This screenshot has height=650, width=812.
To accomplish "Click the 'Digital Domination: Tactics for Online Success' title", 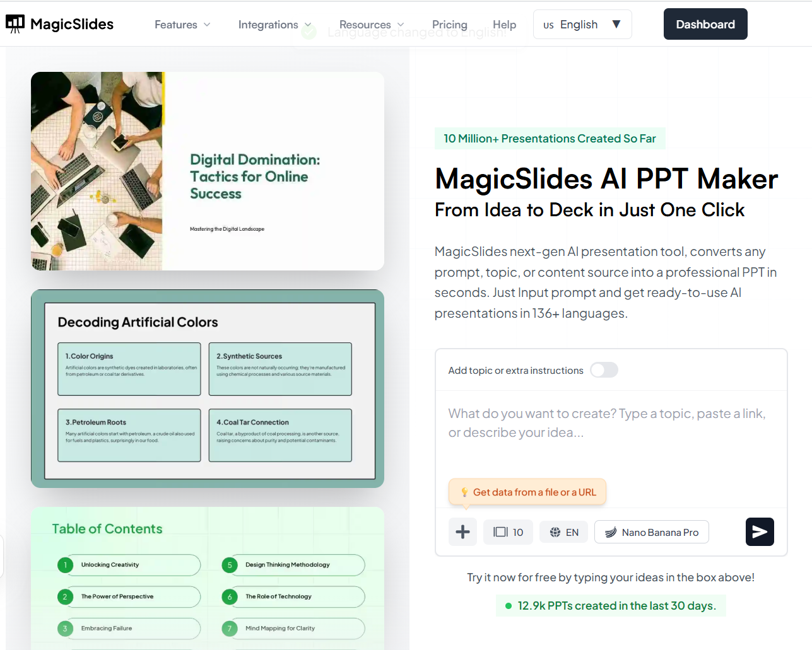I will click(255, 177).
